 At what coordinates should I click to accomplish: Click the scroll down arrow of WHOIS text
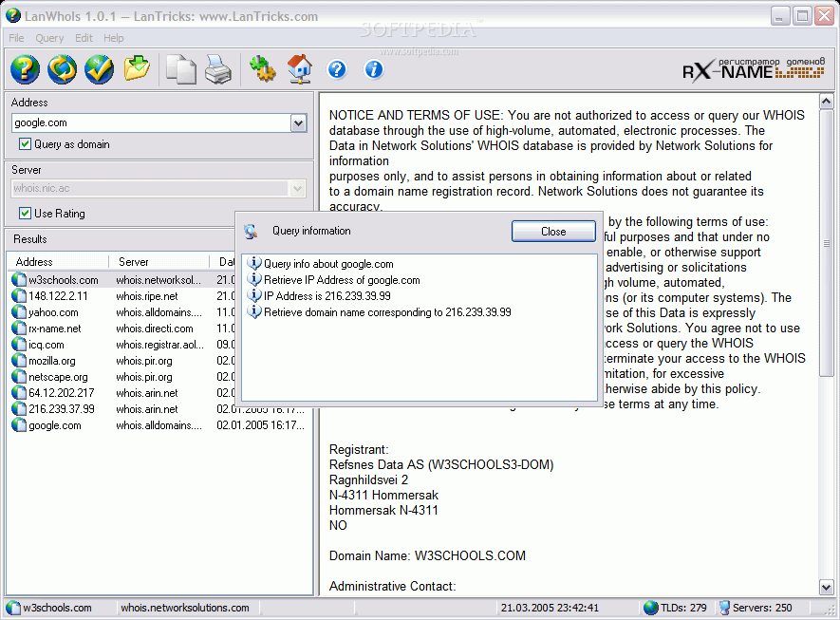[x=826, y=587]
